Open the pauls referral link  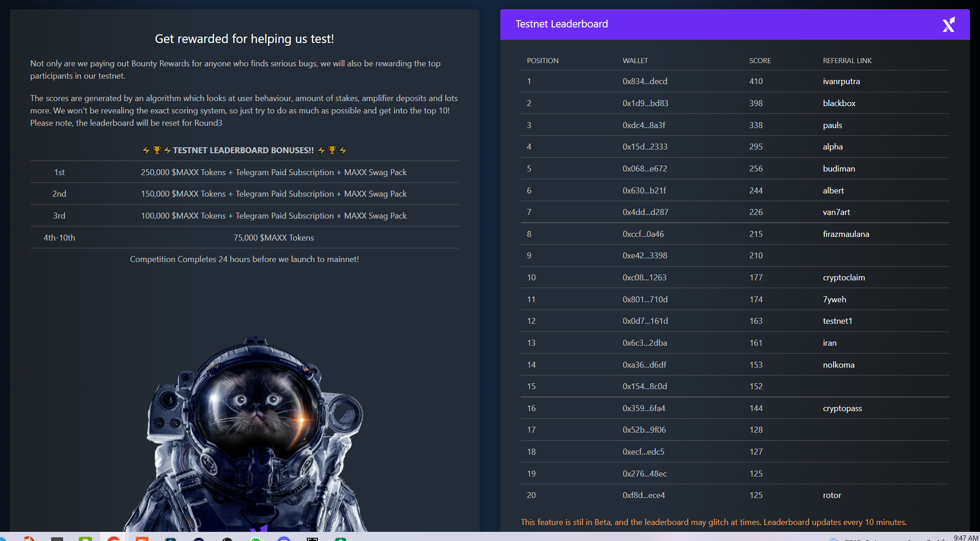pyautogui.click(x=832, y=125)
